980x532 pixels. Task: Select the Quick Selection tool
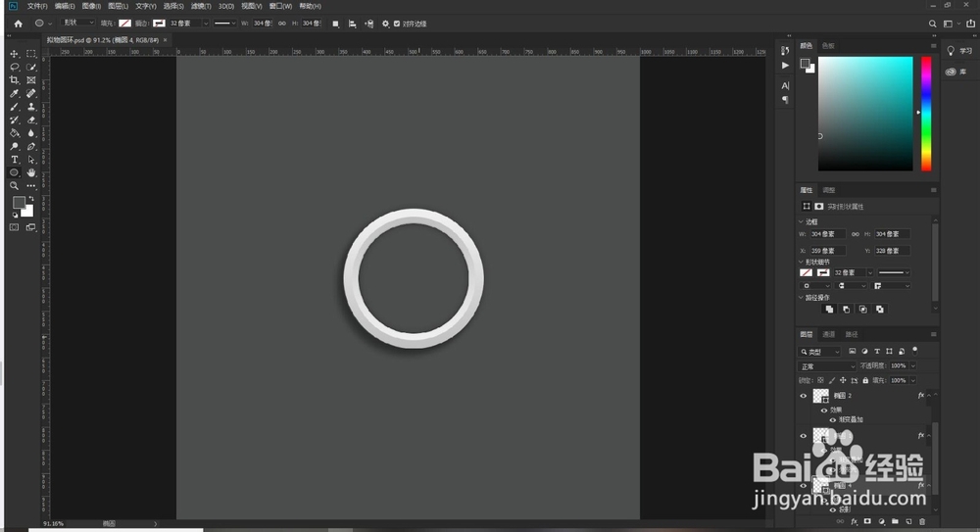tap(31, 67)
